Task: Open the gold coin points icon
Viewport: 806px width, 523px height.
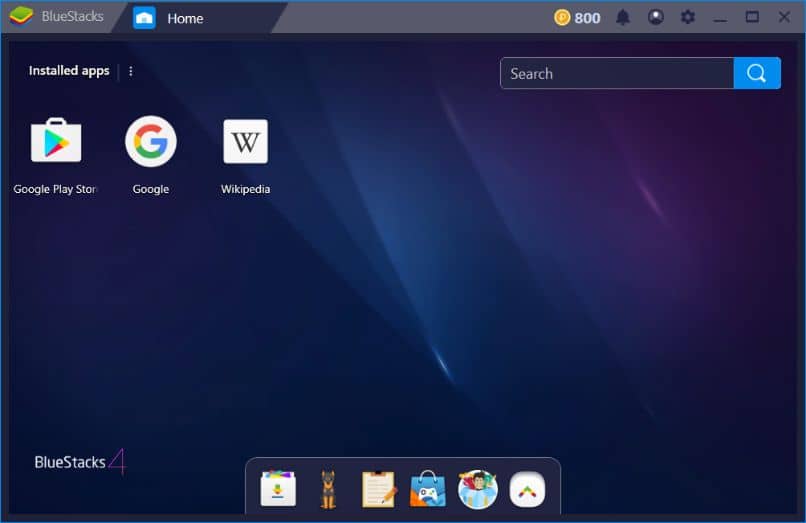Action: (562, 17)
